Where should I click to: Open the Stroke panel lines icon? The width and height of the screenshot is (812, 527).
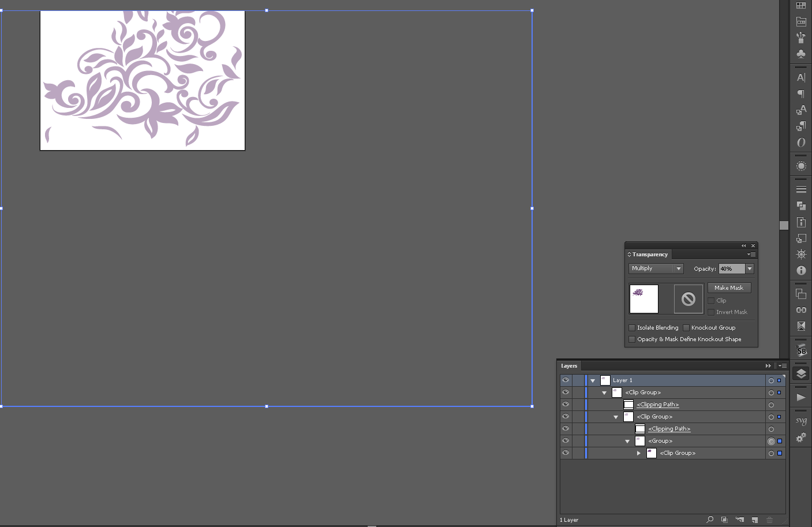click(x=801, y=189)
